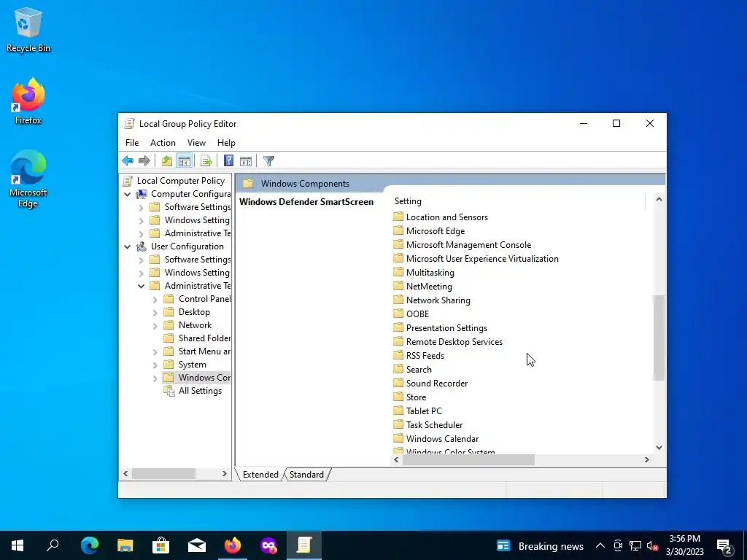Open the blue Help question-mark icon
The height and width of the screenshot is (560, 747).
(228, 161)
